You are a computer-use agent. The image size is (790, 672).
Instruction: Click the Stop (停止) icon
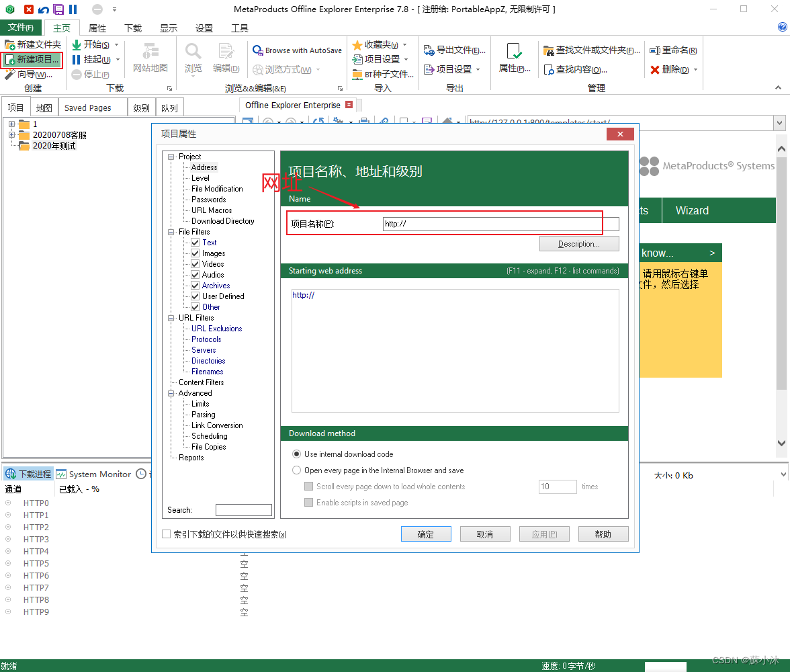(77, 75)
